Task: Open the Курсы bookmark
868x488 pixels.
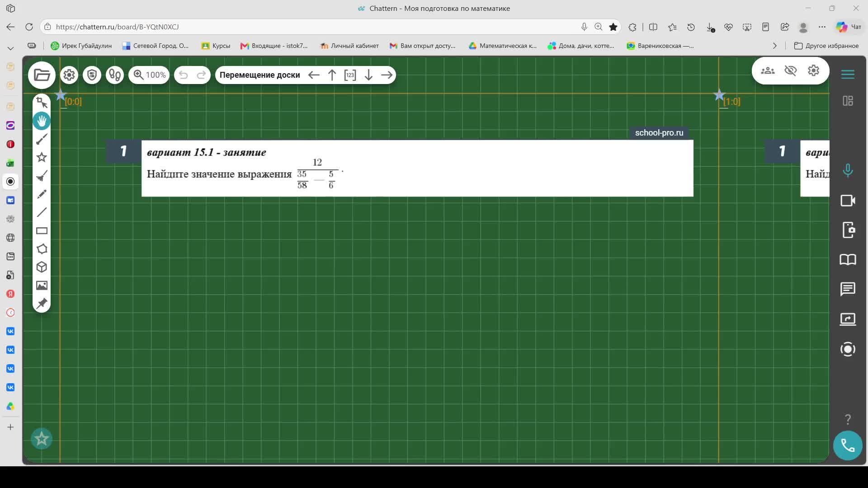Action: [216, 46]
